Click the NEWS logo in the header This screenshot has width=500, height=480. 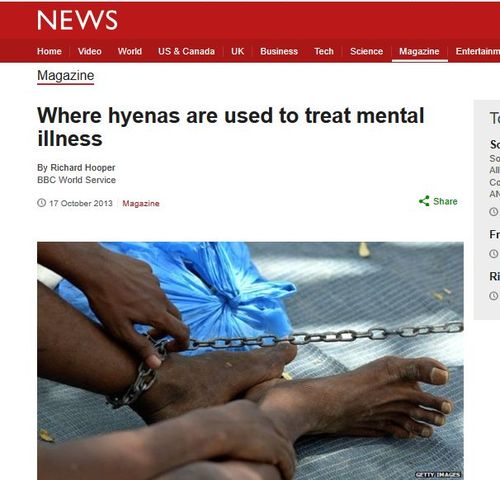77,20
